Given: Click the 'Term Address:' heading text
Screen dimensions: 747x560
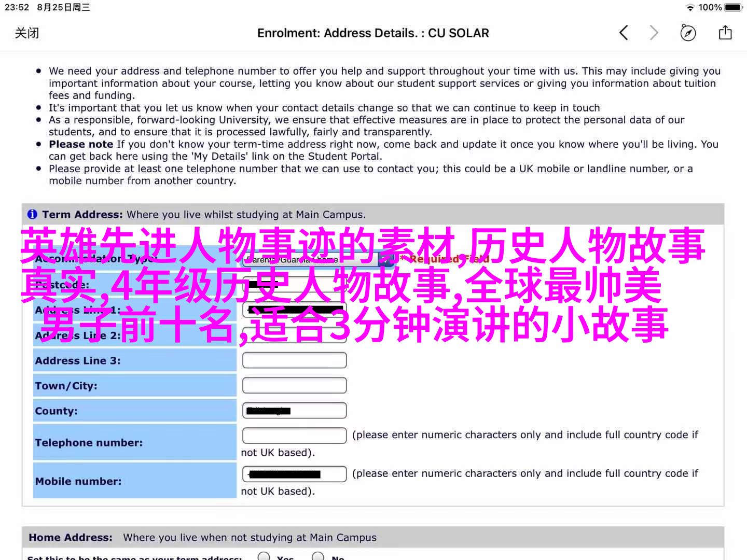Looking at the screenshot, I should [82, 215].
